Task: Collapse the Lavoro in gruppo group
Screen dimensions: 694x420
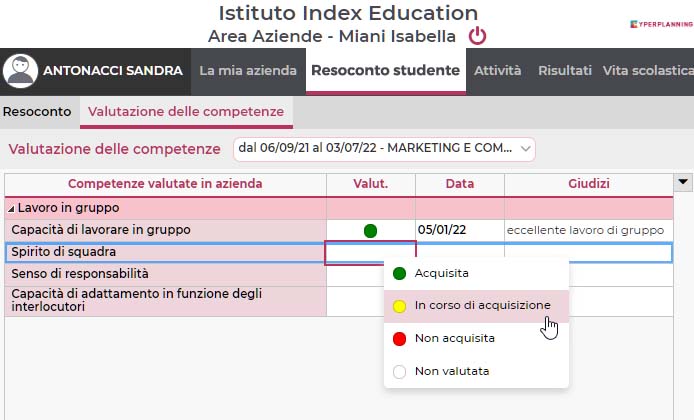Action: coord(11,209)
